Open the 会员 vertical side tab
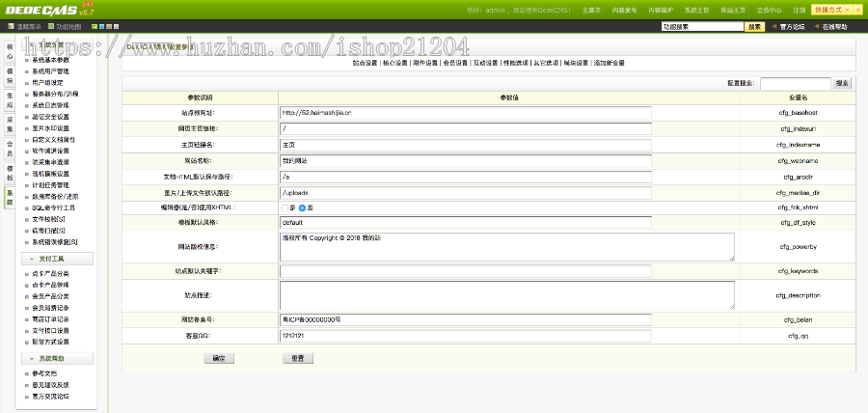Image resolution: width=868 pixels, height=413 pixels. [x=10, y=149]
